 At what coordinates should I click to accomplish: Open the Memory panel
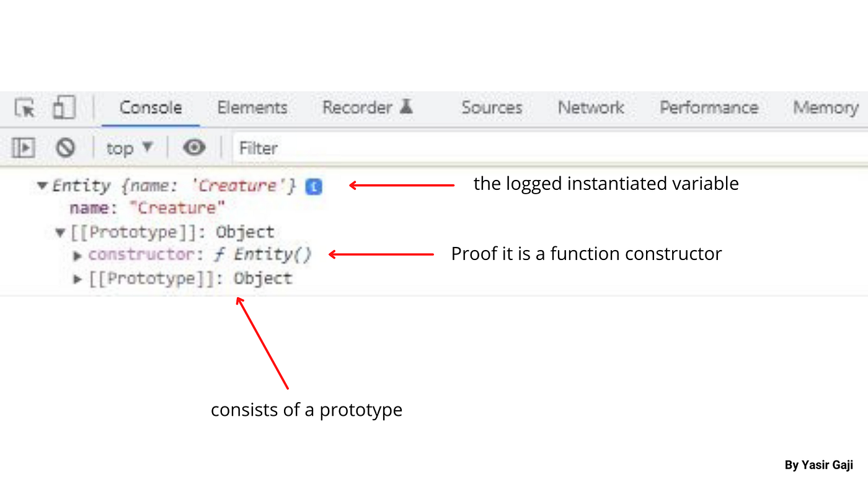[x=825, y=107]
